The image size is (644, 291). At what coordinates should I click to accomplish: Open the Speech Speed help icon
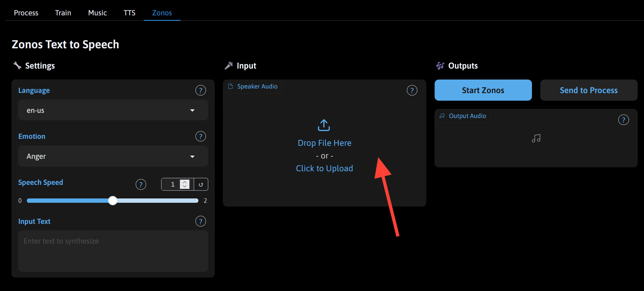(141, 184)
